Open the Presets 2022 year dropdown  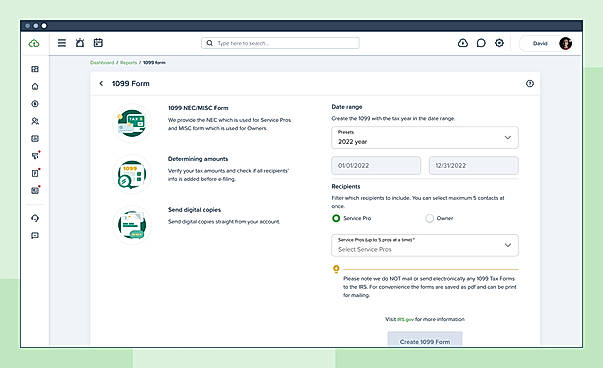[425, 138]
